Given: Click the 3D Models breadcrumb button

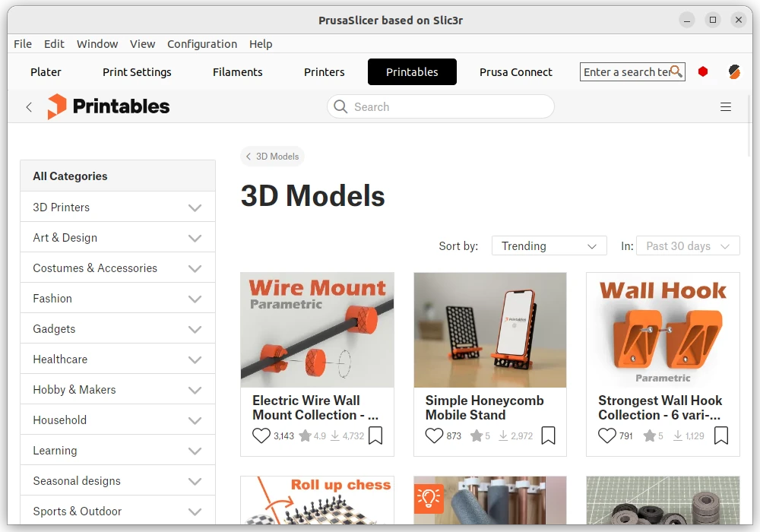Looking at the screenshot, I should pos(272,157).
